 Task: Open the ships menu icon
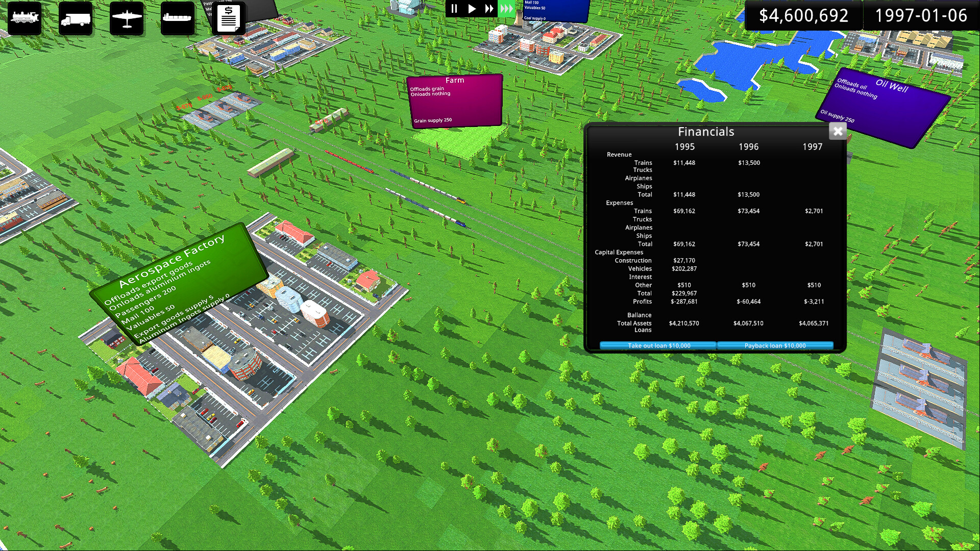point(177,18)
